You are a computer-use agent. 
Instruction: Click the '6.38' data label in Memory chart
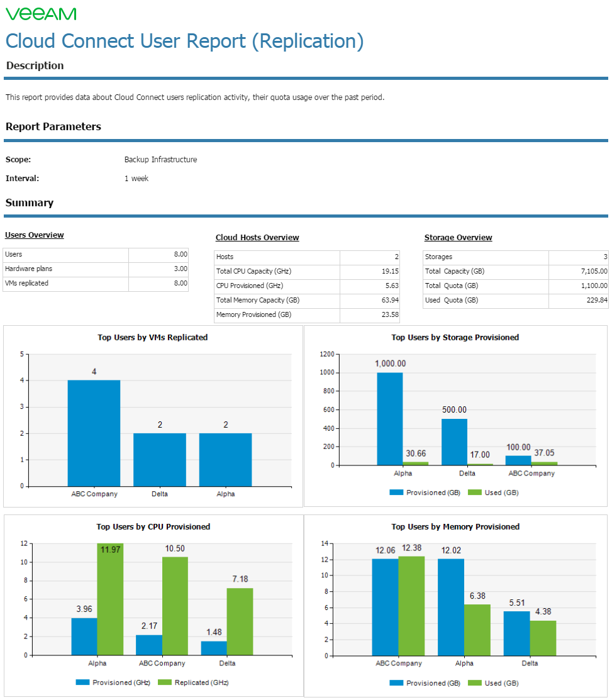(477, 596)
